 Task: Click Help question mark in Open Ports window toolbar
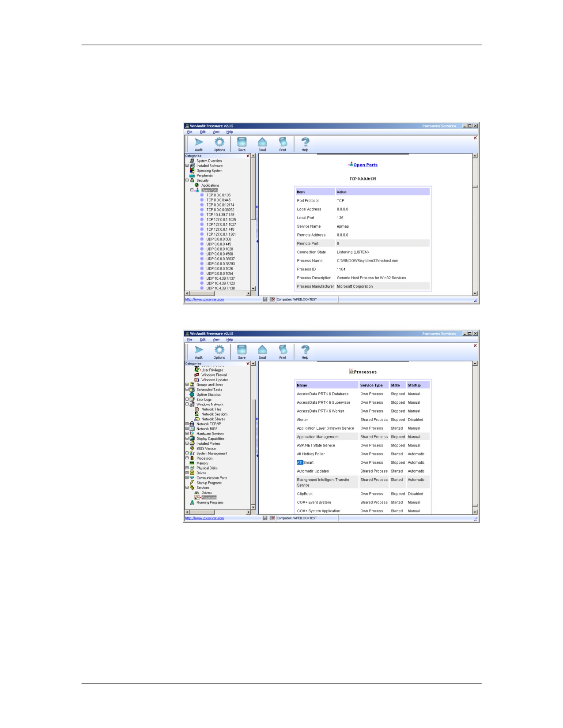pos(305,142)
